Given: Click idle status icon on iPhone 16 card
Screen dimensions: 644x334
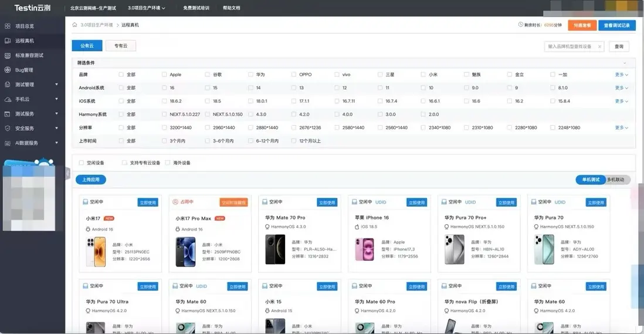Looking at the screenshot, I should point(354,202).
